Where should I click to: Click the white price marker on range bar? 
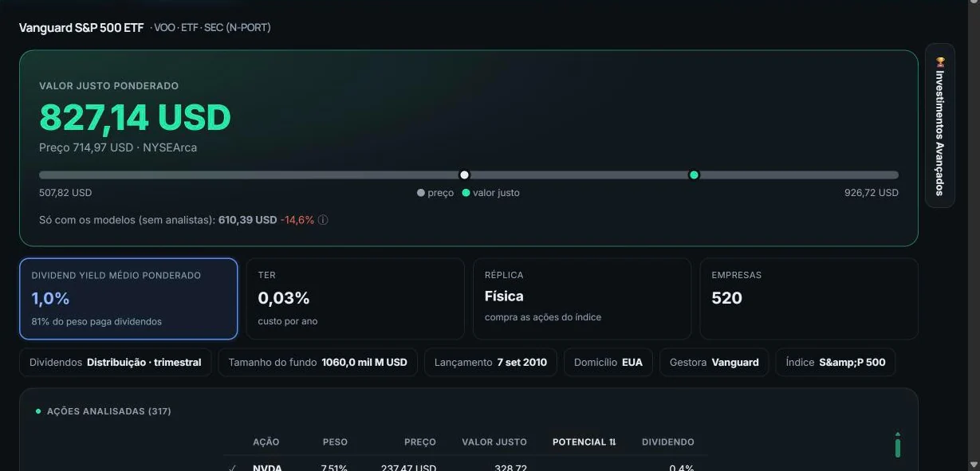point(464,175)
